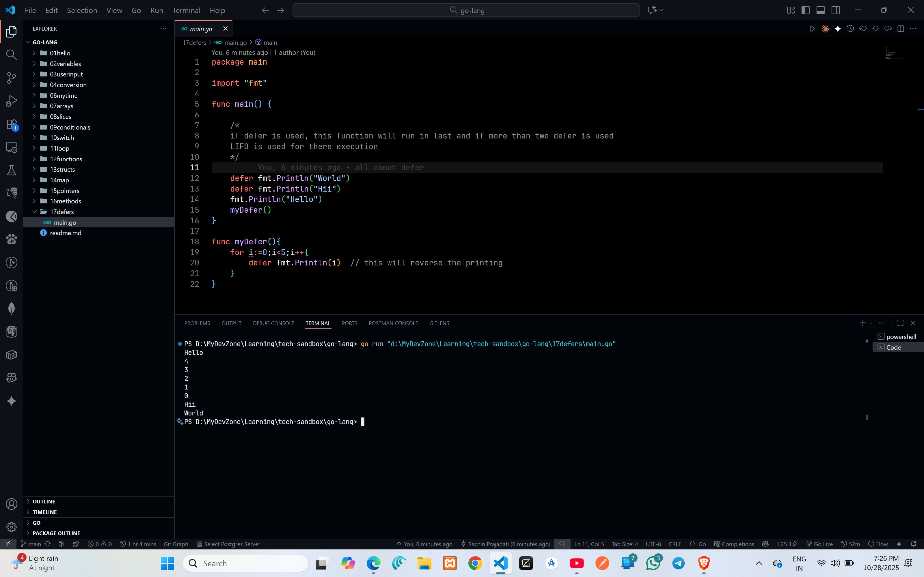924x577 pixels.
Task: Open the Manage gear icon
Action: pyautogui.click(x=12, y=527)
